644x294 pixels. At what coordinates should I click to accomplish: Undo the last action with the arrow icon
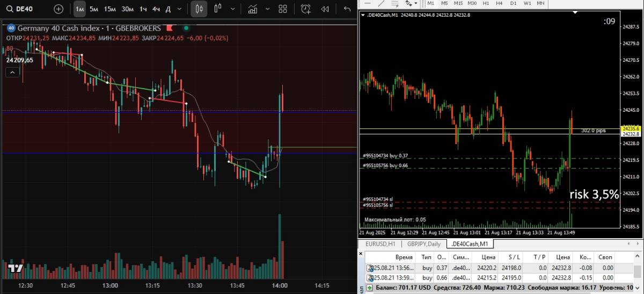click(347, 9)
